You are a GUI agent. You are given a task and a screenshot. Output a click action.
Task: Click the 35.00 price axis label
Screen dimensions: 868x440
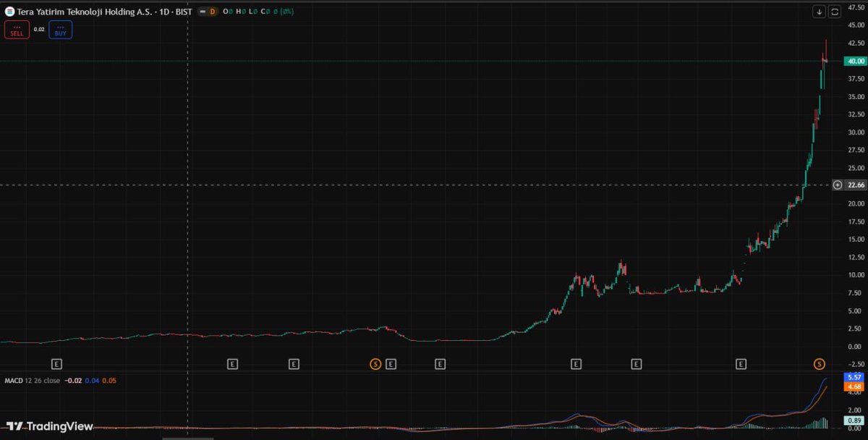[x=856, y=97]
